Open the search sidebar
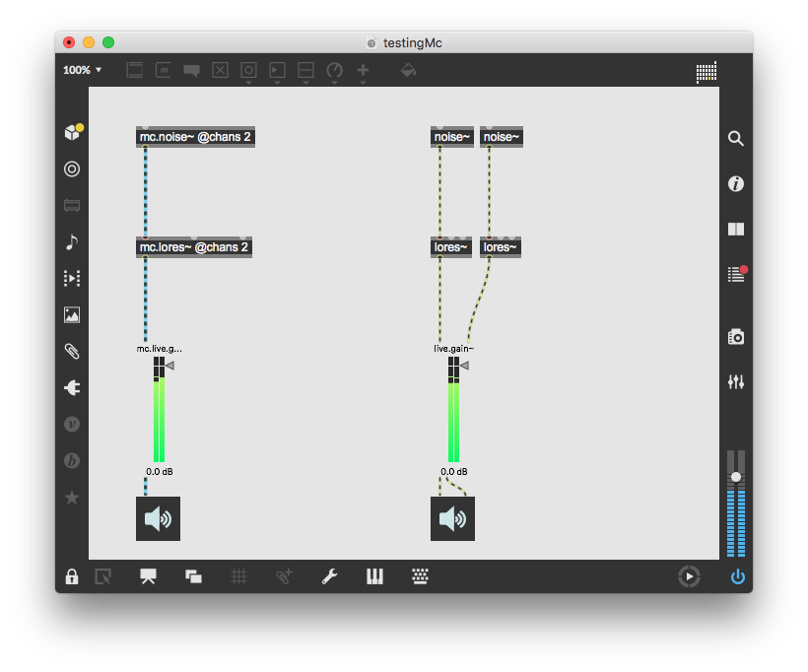Screen dimensions: 808x672 [736, 139]
